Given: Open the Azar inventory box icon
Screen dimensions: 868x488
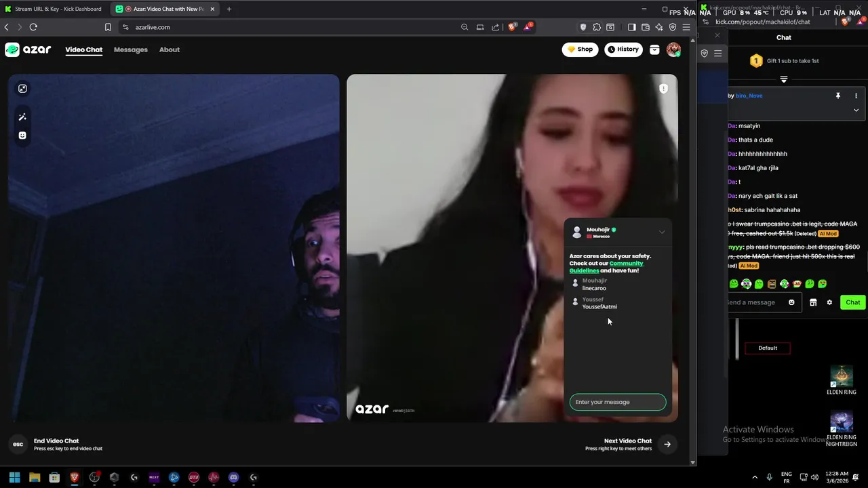Looking at the screenshot, I should point(654,49).
